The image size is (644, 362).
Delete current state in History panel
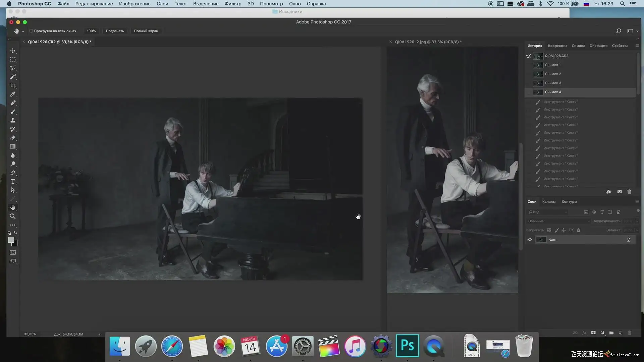[x=629, y=192]
